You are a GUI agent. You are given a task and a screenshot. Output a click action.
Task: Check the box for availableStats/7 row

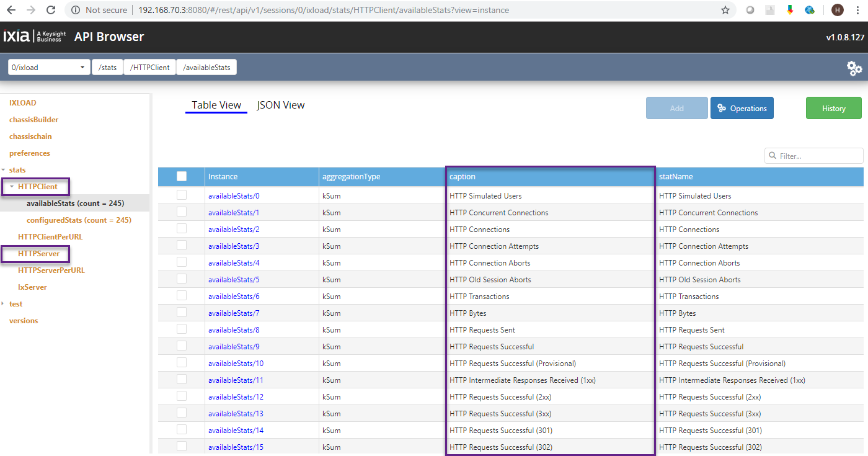tap(182, 313)
